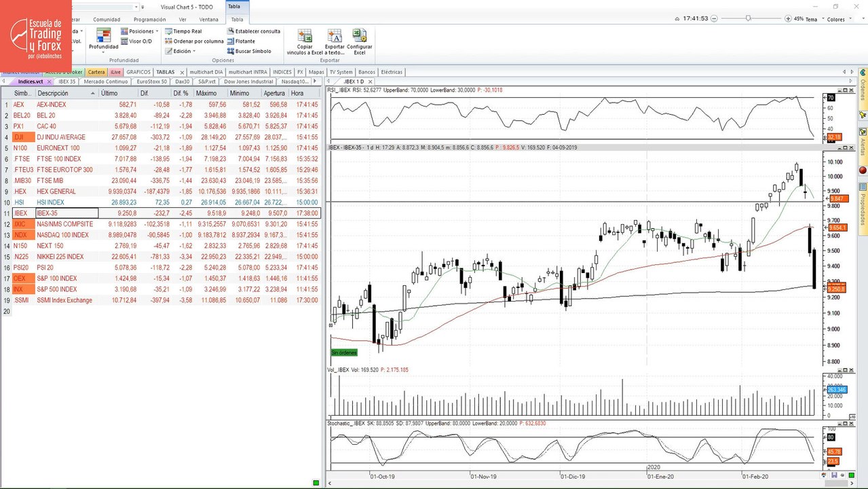Select the Tabla ribbon tab
This screenshot has width=868, height=489.
237,19
